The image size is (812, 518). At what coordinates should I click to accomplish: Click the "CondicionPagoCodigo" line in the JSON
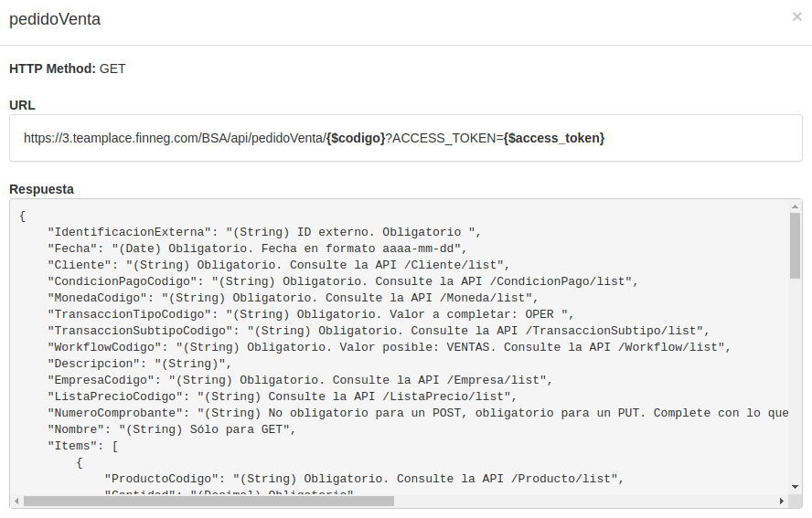pyautogui.click(x=342, y=281)
